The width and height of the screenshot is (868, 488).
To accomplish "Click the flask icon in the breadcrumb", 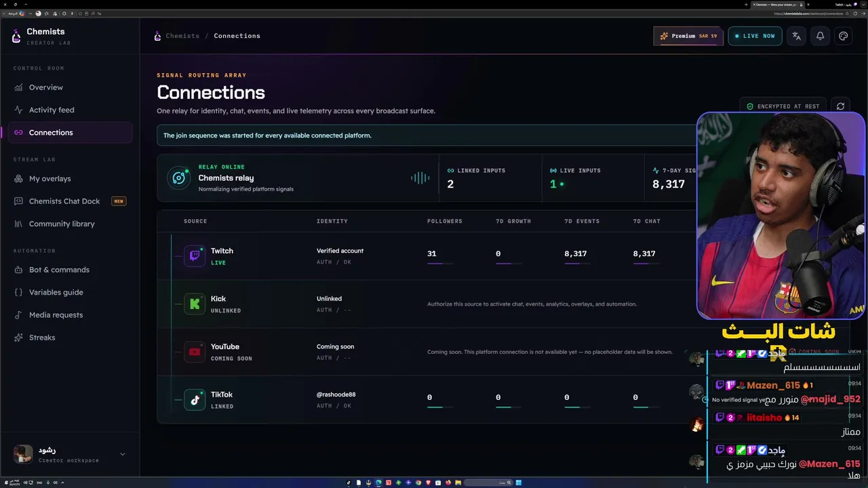I will point(157,36).
